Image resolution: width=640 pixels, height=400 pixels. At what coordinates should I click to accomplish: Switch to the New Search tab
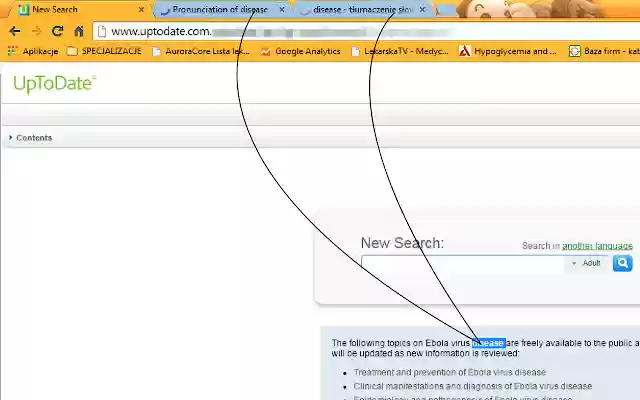tap(78, 9)
